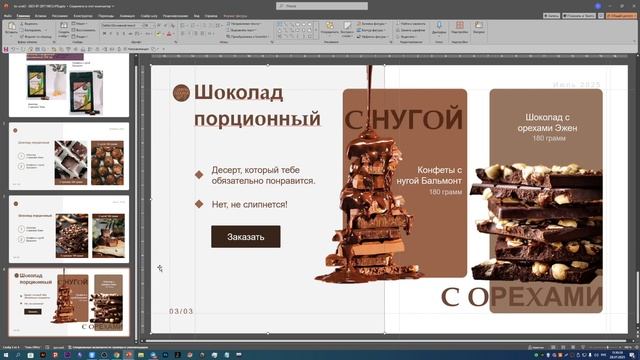Open the comments icon near Share button

tap(601, 16)
